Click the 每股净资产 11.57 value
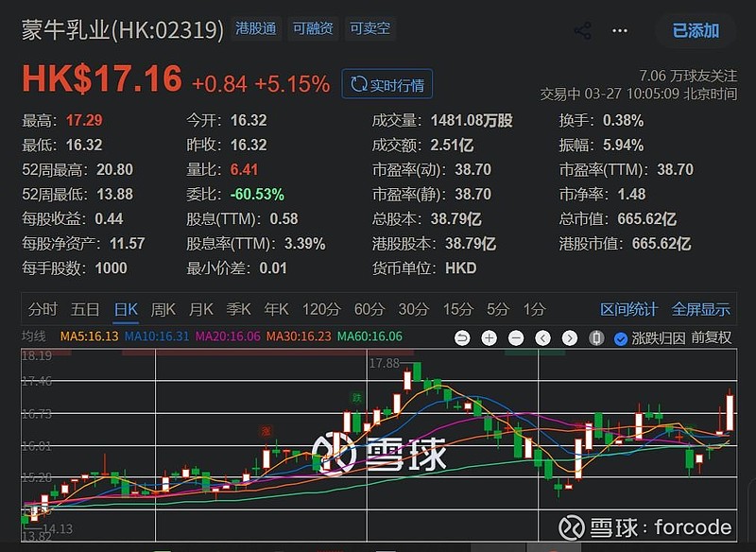 tap(128, 244)
